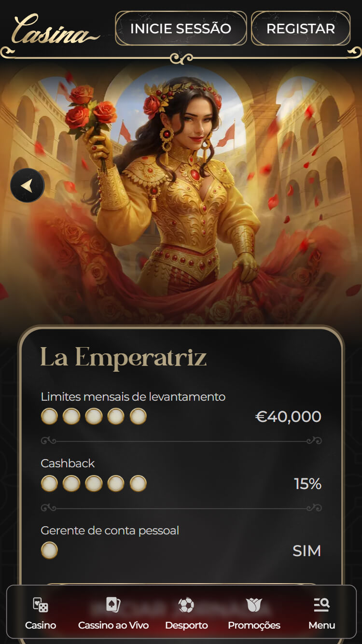Go to previous VIP level arrow
This screenshot has width=362, height=644.
tap(28, 185)
